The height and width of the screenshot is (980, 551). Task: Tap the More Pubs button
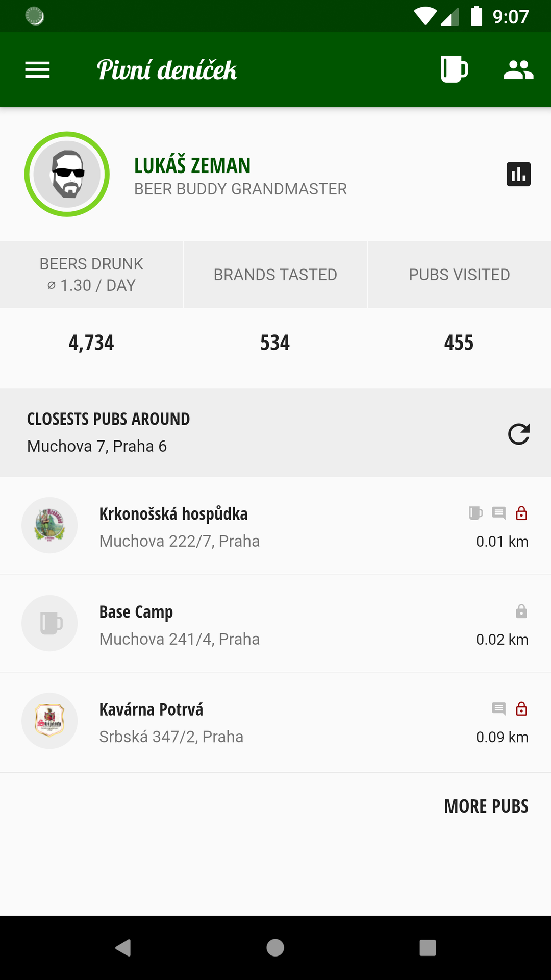coord(486,806)
